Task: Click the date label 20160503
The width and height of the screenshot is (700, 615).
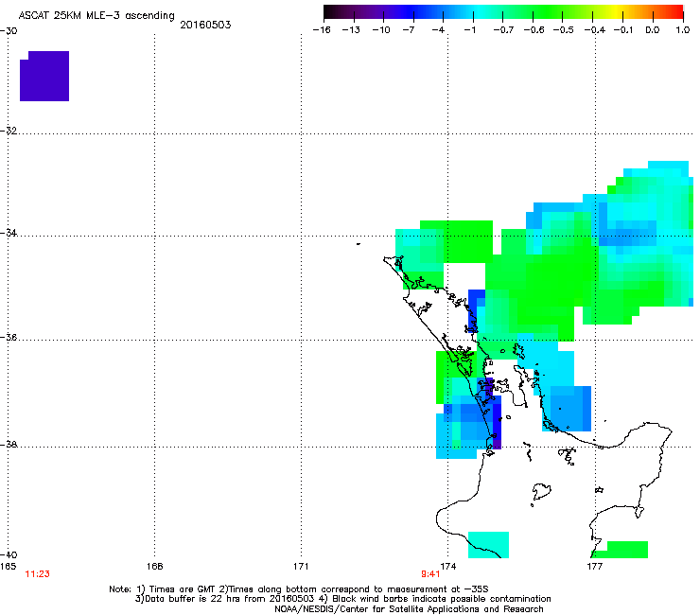Action: [205, 25]
